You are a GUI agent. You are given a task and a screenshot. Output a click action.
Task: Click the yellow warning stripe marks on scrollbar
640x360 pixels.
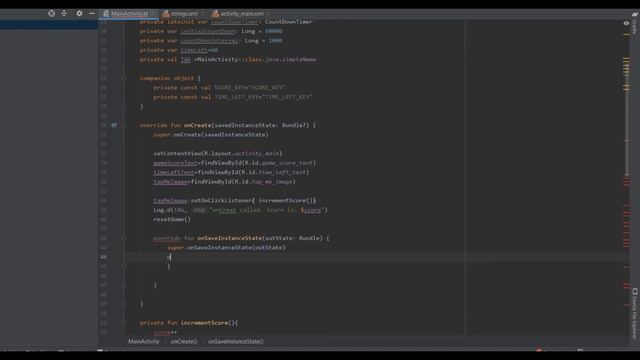pyautogui.click(x=626, y=67)
